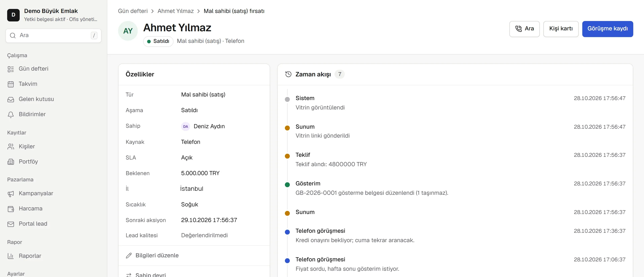The height and width of the screenshot is (277, 644).
Task: Click the Teklif timeline entry marker
Action: click(287, 156)
